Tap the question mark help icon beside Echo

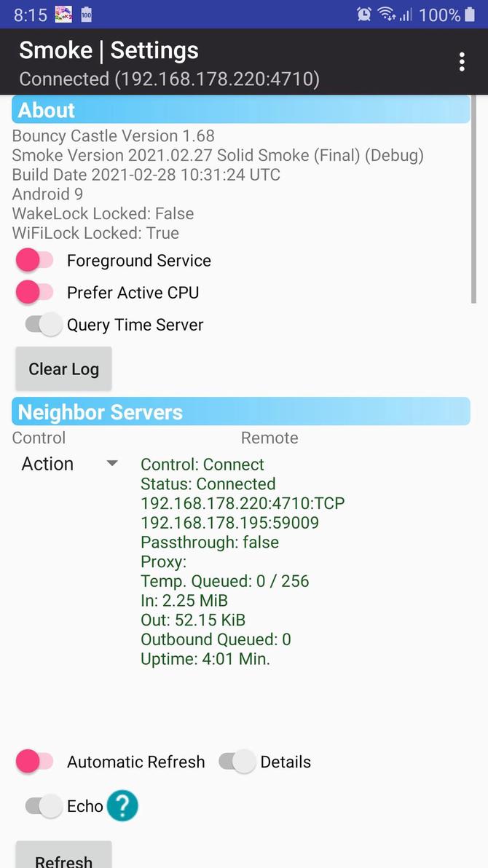[122, 805]
